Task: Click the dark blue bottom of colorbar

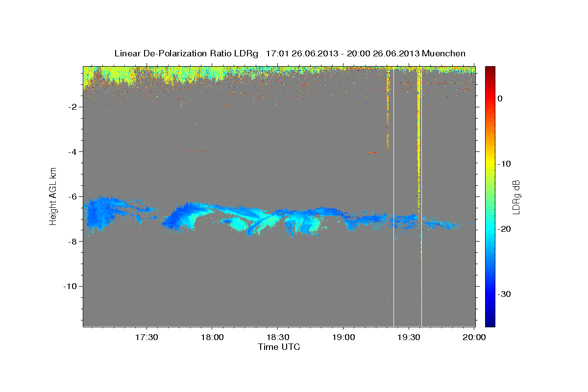Action: (x=490, y=322)
